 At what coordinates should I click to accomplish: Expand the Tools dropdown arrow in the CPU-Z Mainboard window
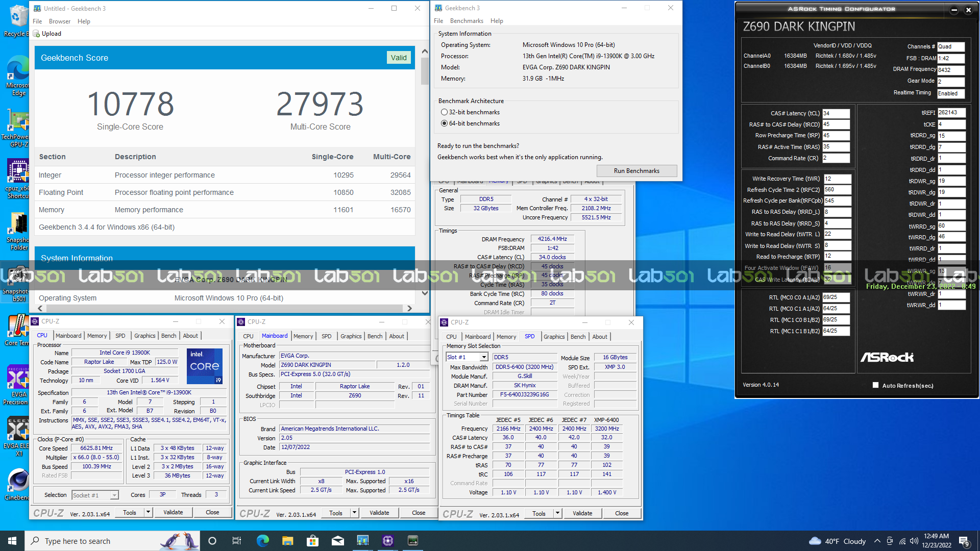tap(355, 513)
